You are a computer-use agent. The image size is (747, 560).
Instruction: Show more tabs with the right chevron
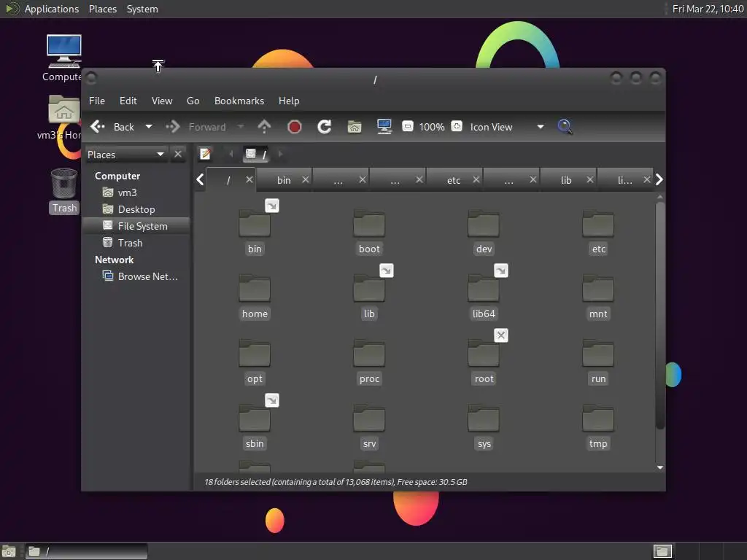[x=659, y=179]
